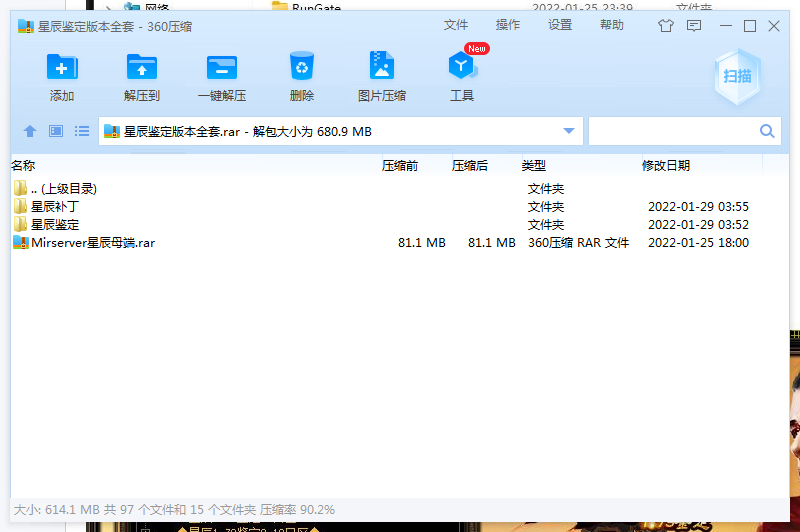Navigate up with the up arrow icon

point(30,131)
